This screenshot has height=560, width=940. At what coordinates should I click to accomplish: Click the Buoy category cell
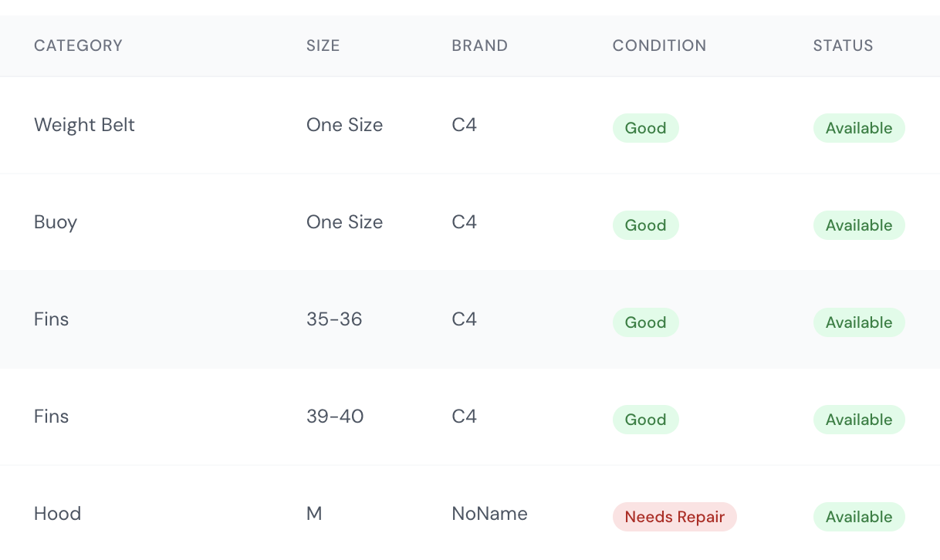click(56, 222)
